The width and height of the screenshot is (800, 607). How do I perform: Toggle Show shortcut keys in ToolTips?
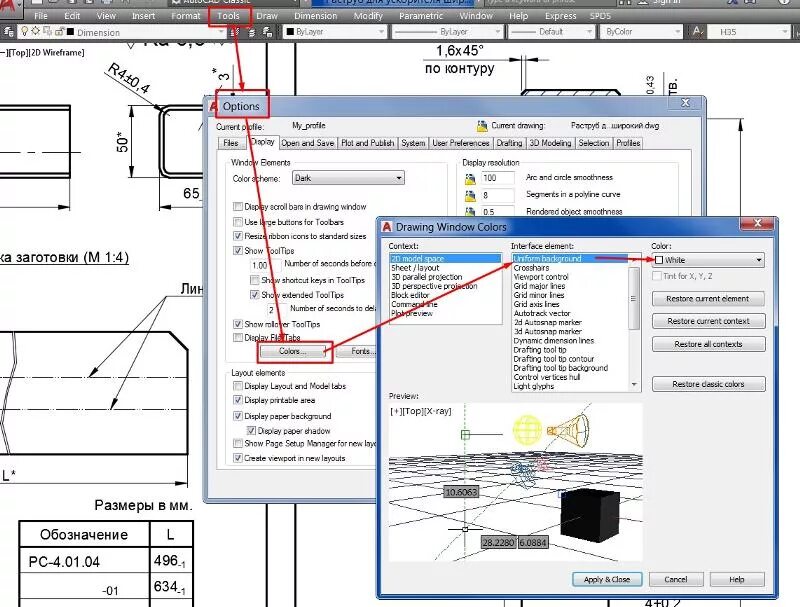coord(254,280)
